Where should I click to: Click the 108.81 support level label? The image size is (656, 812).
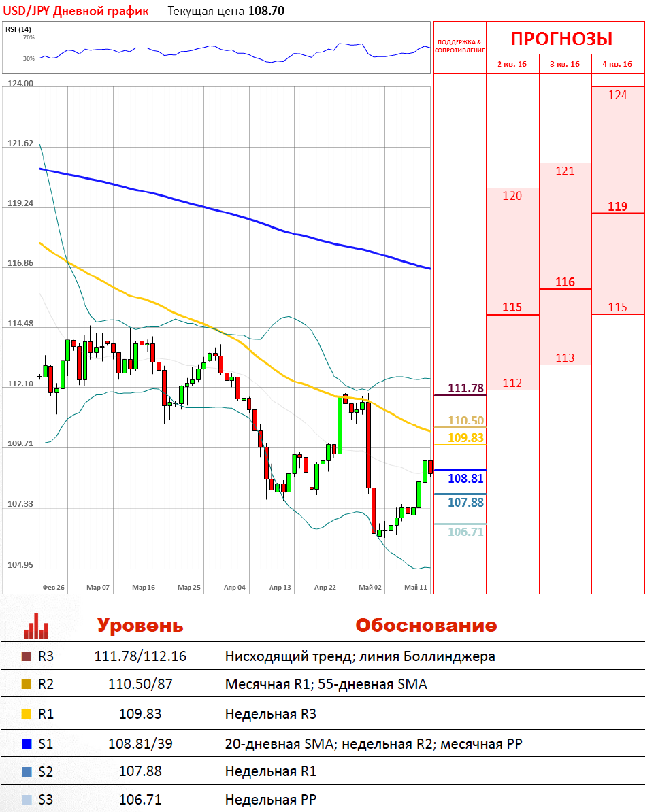tap(465, 479)
